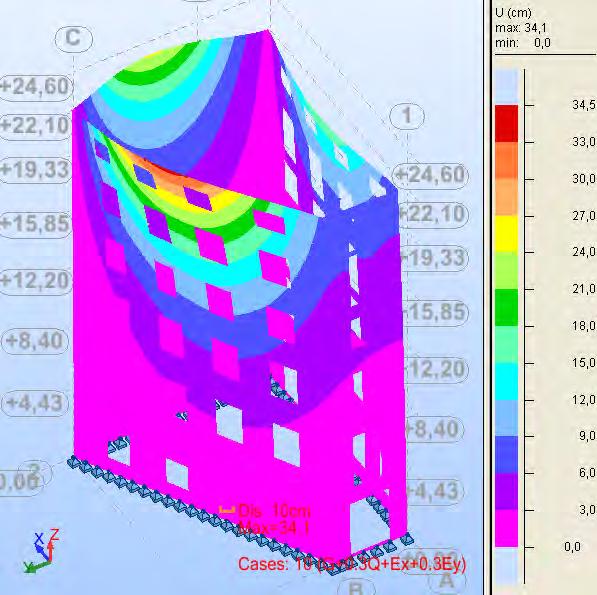Click the 6,0 scale value
Image resolution: width=597 pixels, height=595 pixels.
587,473
